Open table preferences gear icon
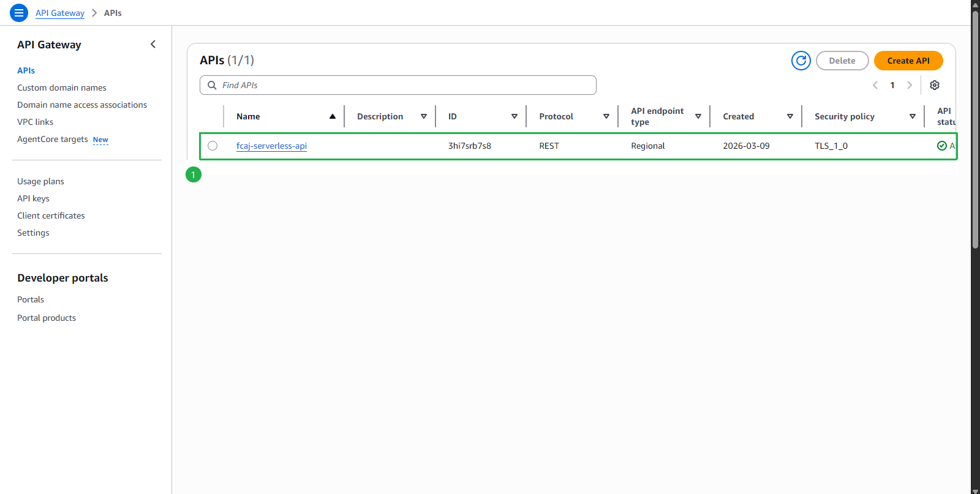 (935, 85)
